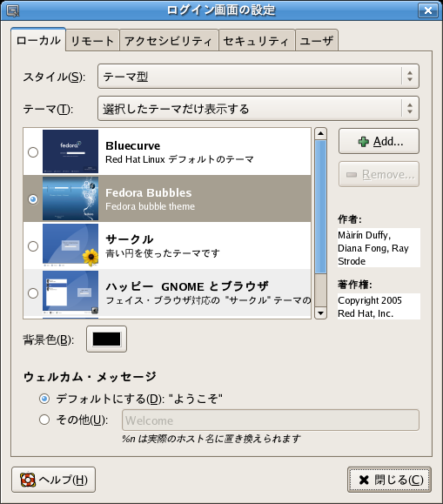Click the X icon on the 閉じる button
This screenshot has width=443, height=504.
[364, 480]
